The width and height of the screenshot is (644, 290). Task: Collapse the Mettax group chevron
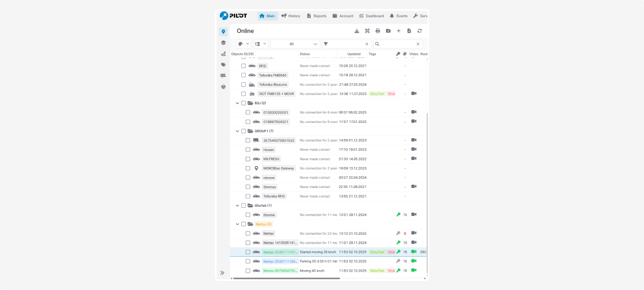pos(237,224)
